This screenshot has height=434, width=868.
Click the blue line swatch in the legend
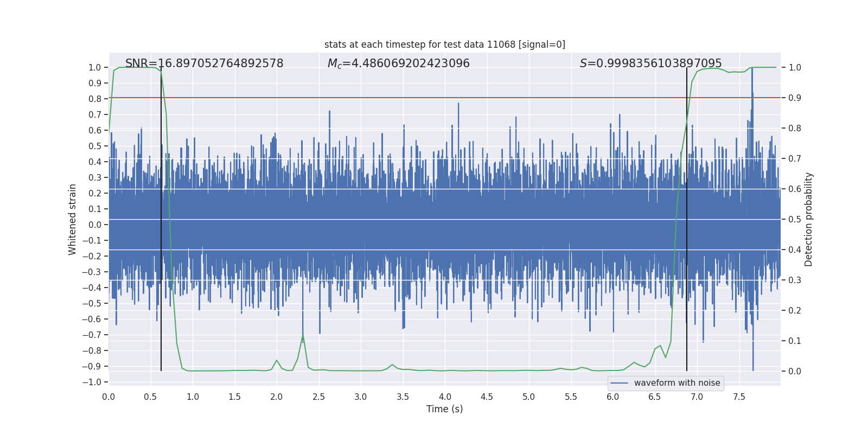click(x=619, y=383)
